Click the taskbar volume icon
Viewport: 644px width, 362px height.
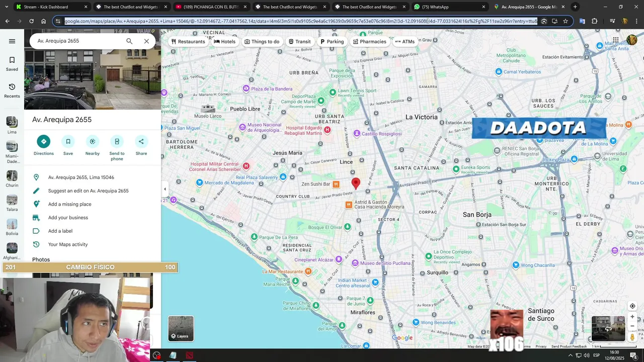(587, 355)
